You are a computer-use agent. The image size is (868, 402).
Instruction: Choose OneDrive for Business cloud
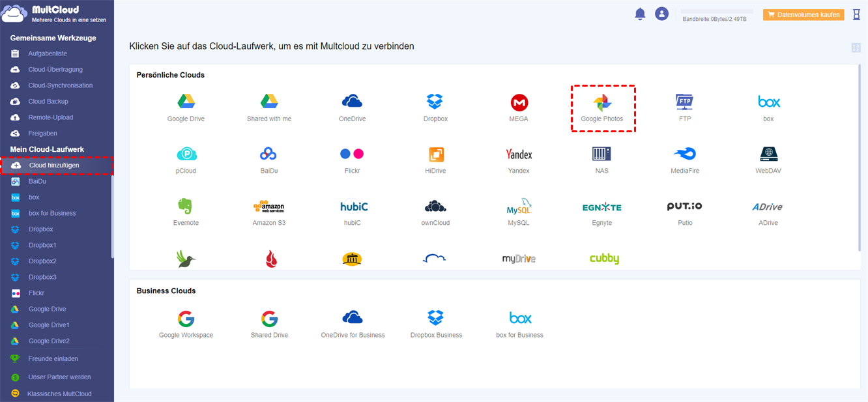point(353,317)
